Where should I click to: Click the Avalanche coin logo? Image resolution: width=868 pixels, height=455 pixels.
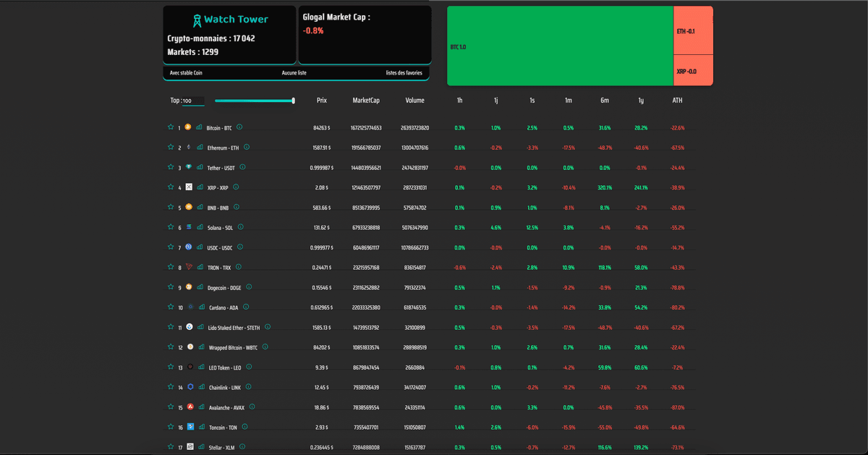(190, 407)
